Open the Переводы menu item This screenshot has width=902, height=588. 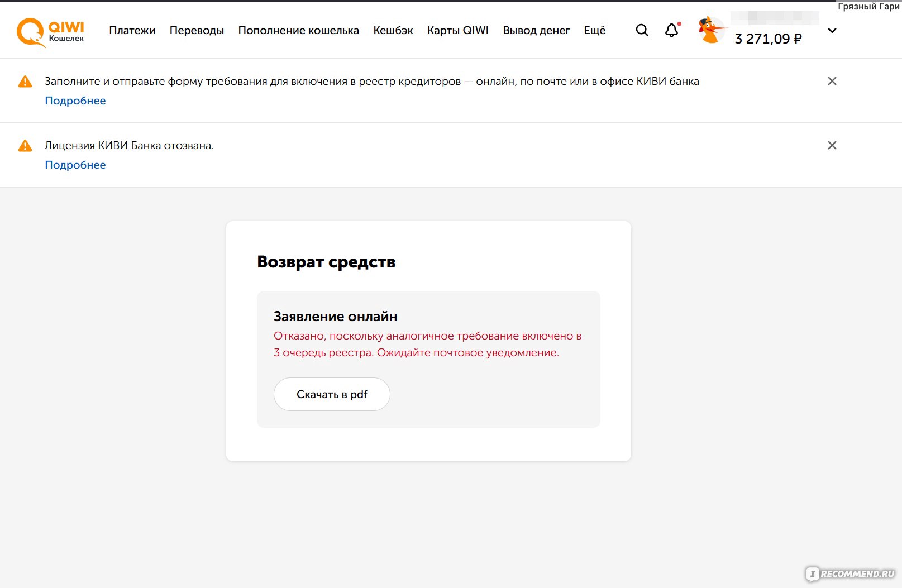pos(197,30)
